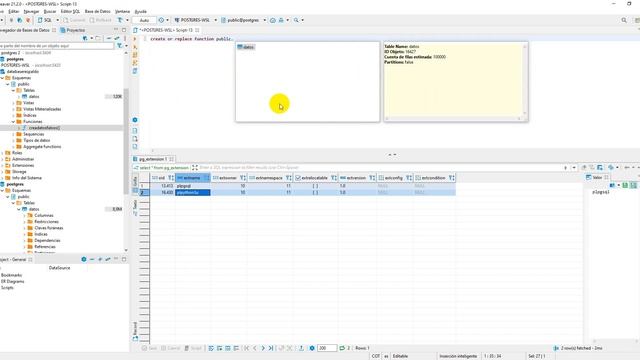The image size is (640, 360).
Task: Click the Commit toolbar button
Action: coord(74,20)
